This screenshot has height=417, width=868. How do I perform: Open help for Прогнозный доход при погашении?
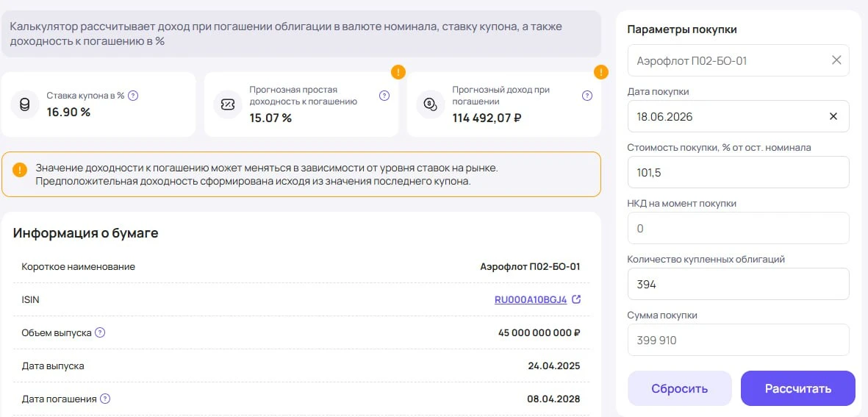[x=587, y=96]
